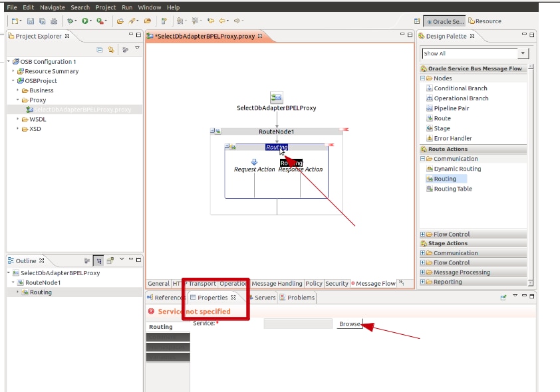
Task: Click Browse button next to Service field
Action: tap(350, 324)
